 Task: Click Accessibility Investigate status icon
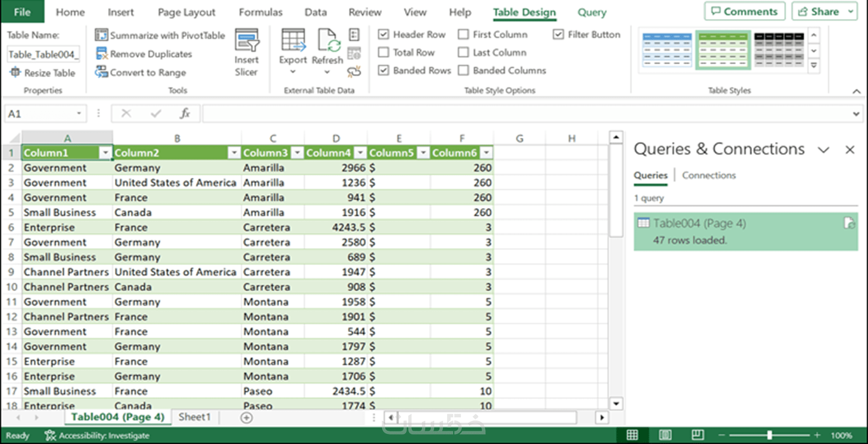(x=50, y=435)
